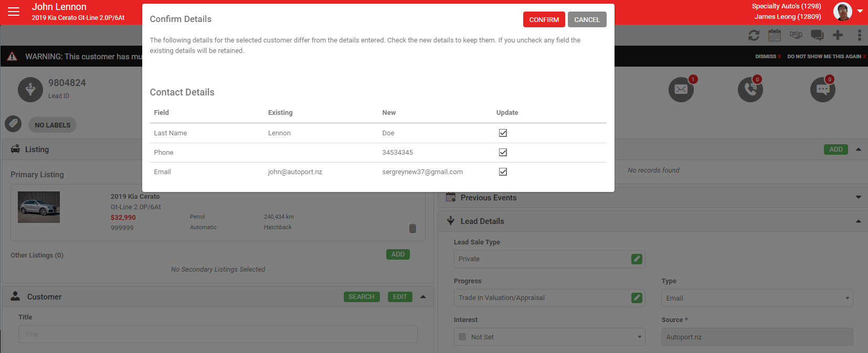Open the phone calls round icon
Screen dimensions: 868x353
750,90
